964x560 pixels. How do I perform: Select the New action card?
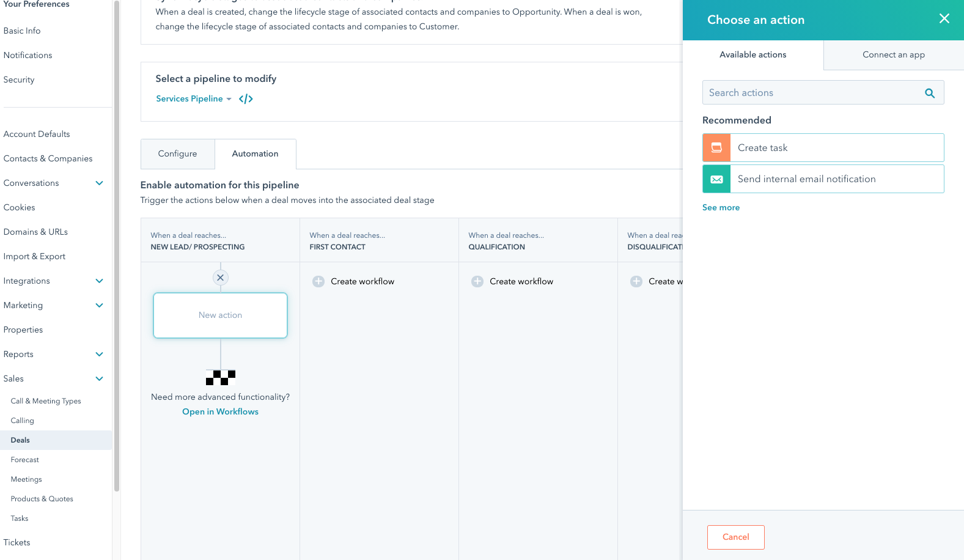(221, 315)
